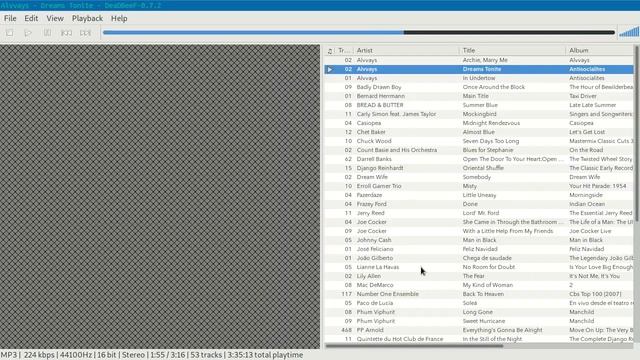Select José Feliciano Feliz Navidad
Viewport: 640px width, 360px height.
[x=479, y=249]
